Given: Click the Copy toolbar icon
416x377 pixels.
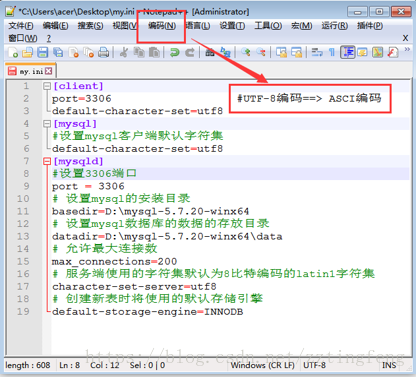Looking at the screenshot, I should 139,52.
